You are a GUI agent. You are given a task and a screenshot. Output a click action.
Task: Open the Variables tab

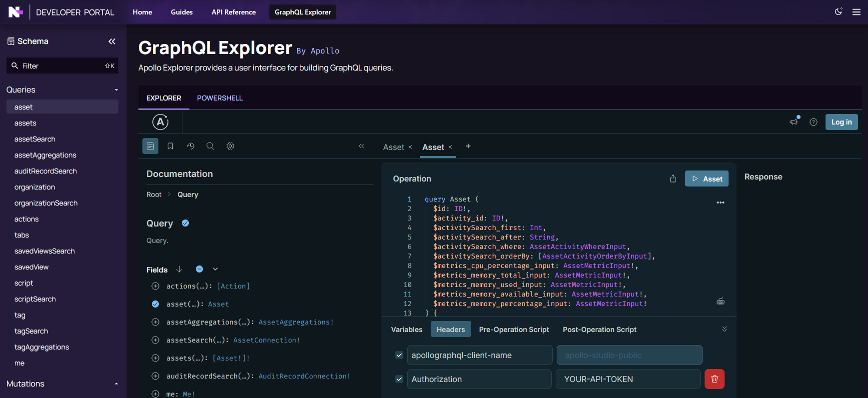tap(406, 329)
